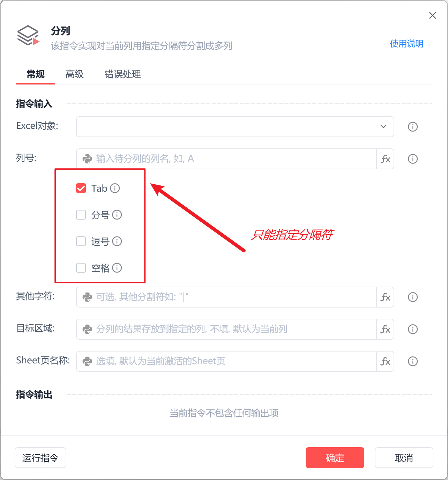Open the Excel对象 dropdown list
The height and width of the screenshot is (480, 448).
[235, 127]
